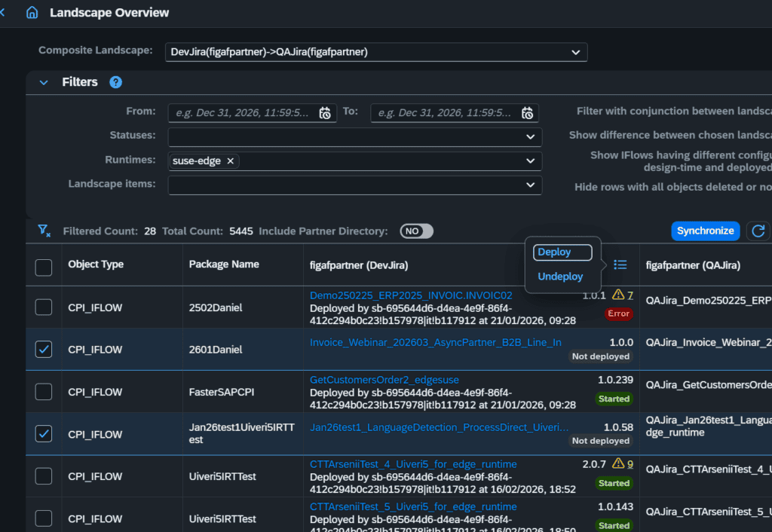Open the Runtimes dropdown arrow
This screenshot has height=532, width=772.
(x=530, y=161)
